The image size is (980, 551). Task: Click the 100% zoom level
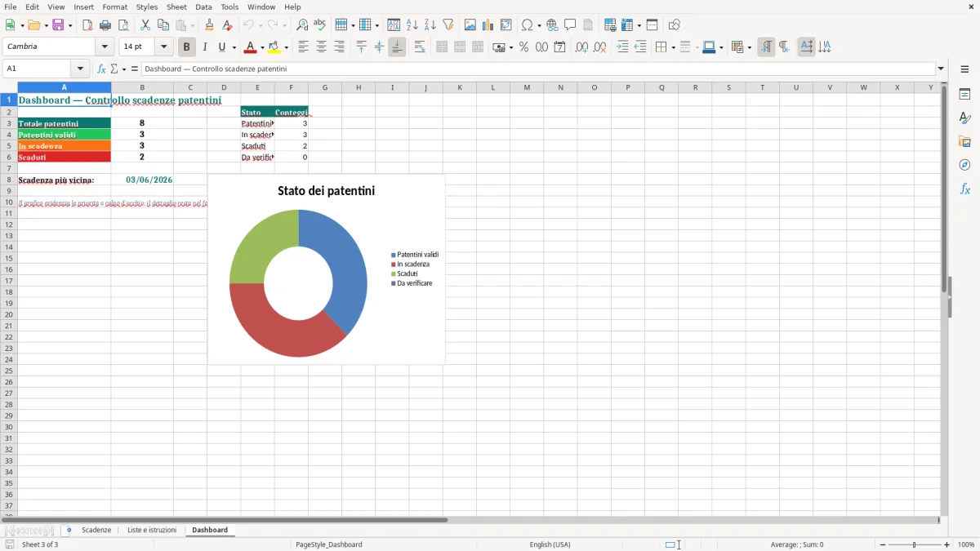(x=966, y=544)
